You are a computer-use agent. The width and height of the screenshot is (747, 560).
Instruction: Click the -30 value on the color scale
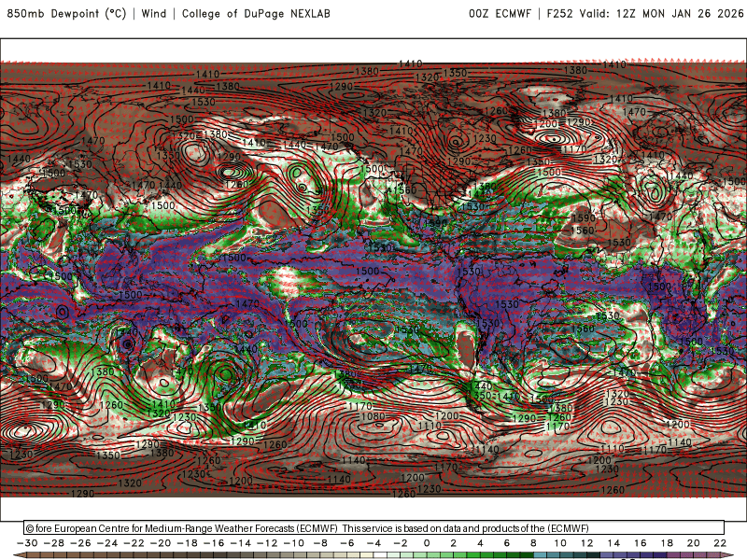(27, 543)
